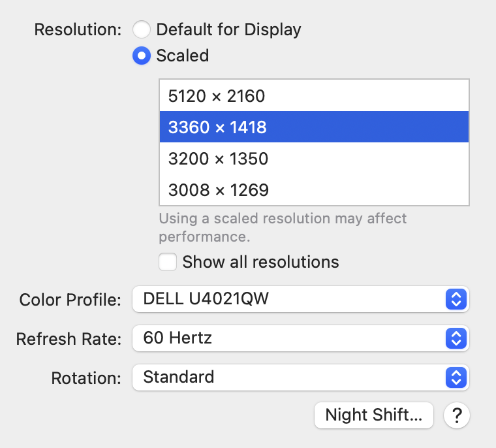Select the Default for Display radio button
The image size is (496, 448).
[142, 29]
